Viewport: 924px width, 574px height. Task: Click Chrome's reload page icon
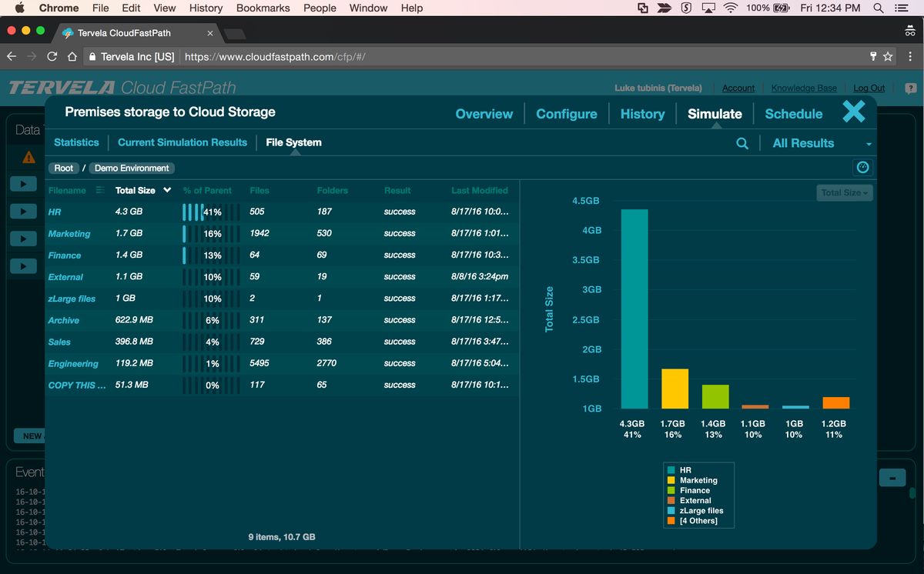51,57
